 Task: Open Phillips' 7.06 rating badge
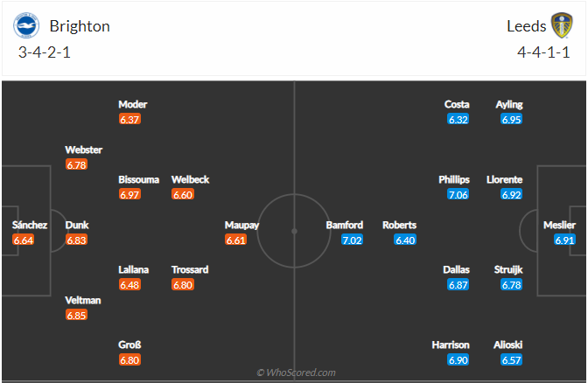tap(458, 195)
